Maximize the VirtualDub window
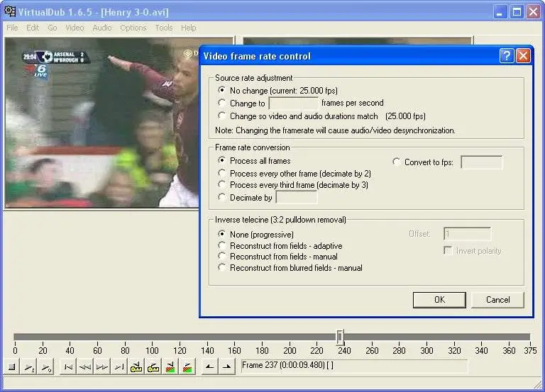Screen dimensions: 545x392 coord(517,12)
